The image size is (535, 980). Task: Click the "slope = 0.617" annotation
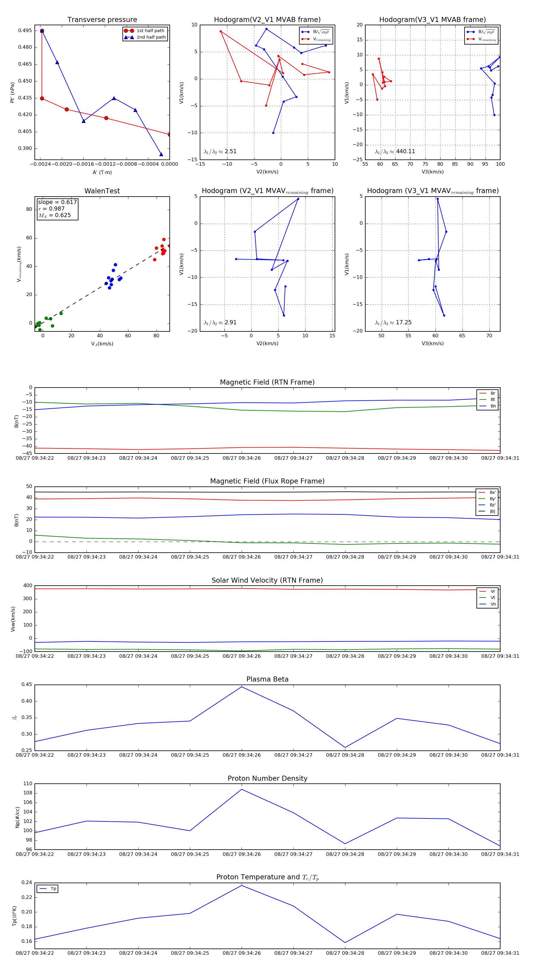click(x=57, y=202)
